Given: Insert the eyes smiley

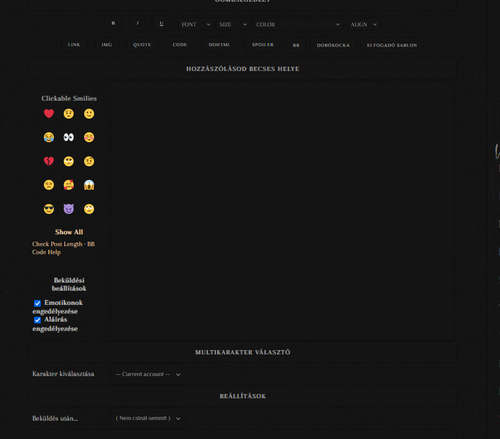Looking at the screenshot, I should [69, 137].
